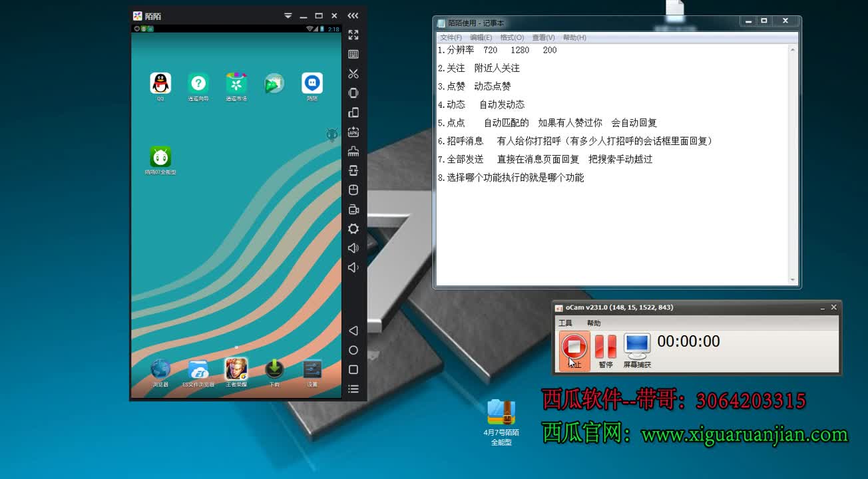This screenshot has width=868, height=479.
Task: Click the Notepad line starting '8.选择哪个功能'
Action: (x=511, y=178)
